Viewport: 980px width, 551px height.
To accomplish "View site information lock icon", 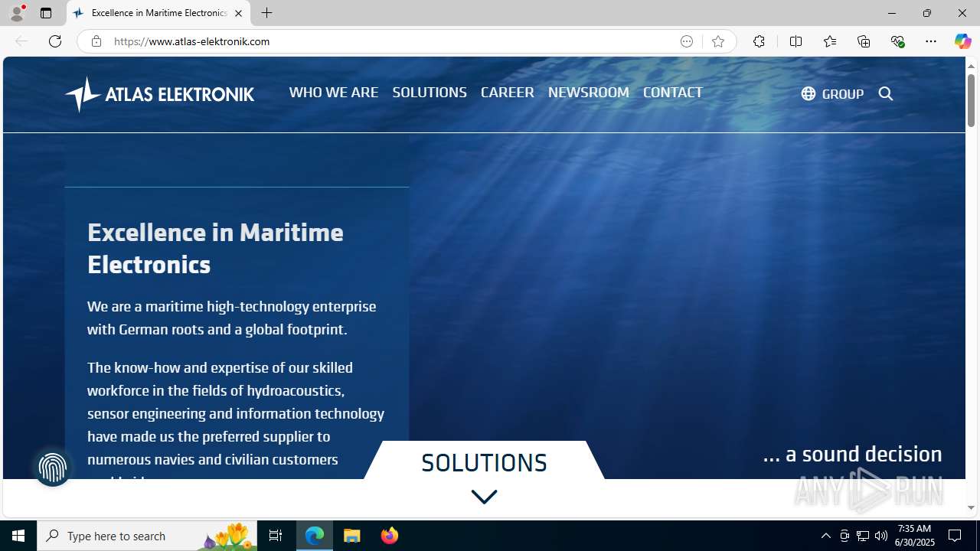I will [96, 41].
